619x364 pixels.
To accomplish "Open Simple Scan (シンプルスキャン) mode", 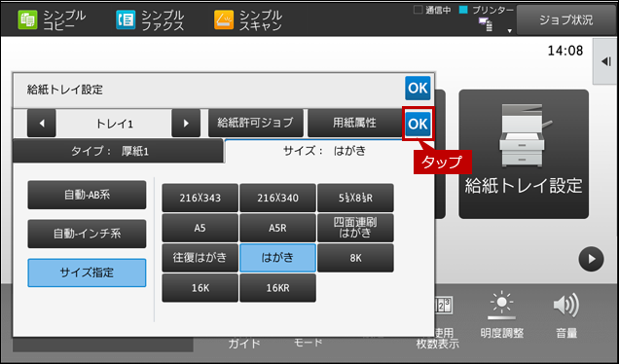I will tap(248, 20).
